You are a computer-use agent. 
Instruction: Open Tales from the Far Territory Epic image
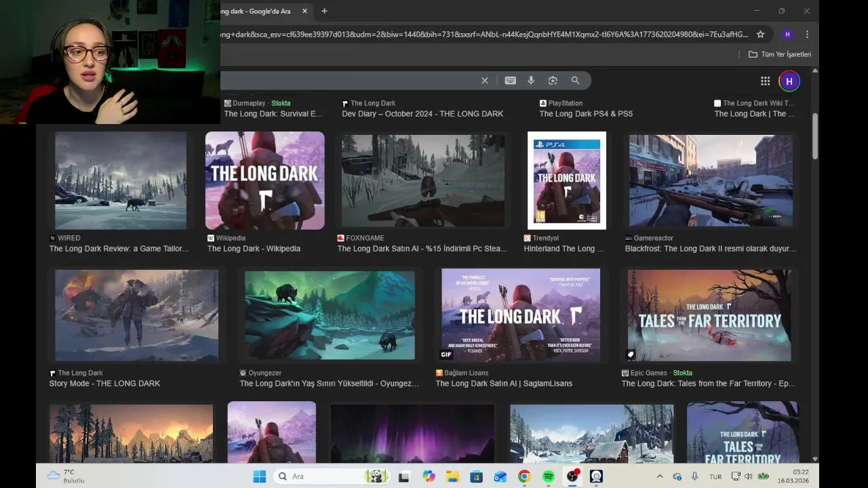click(709, 315)
